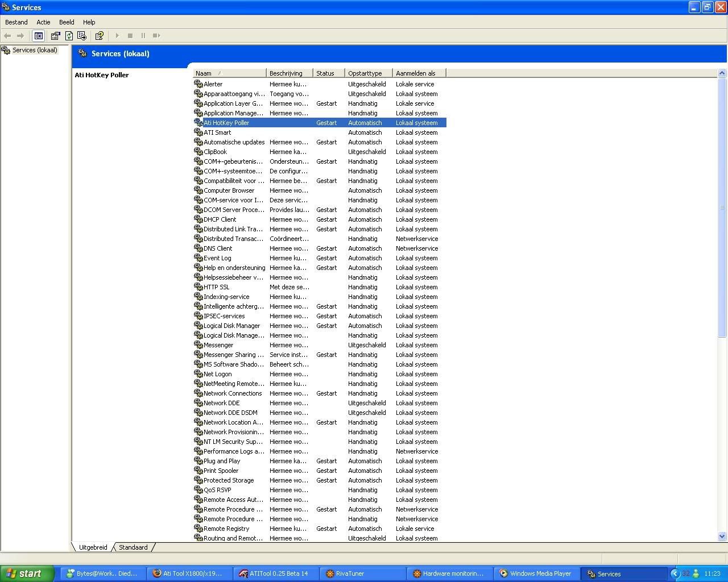
Task: Click the Refresh toolbar icon
Action: (x=69, y=36)
